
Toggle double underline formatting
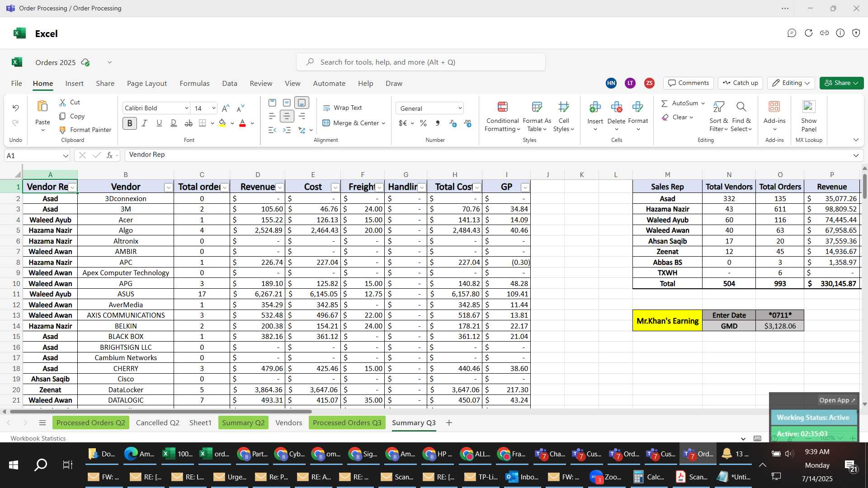point(174,123)
